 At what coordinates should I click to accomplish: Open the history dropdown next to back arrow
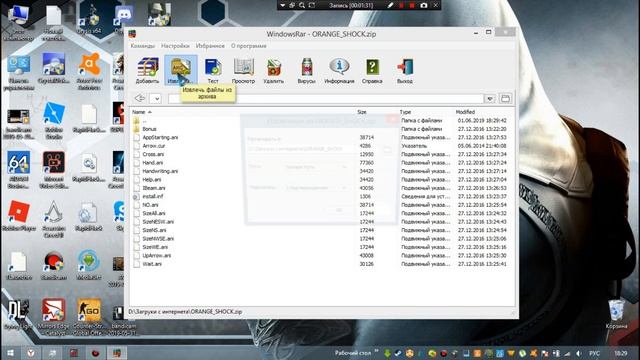tap(156, 99)
